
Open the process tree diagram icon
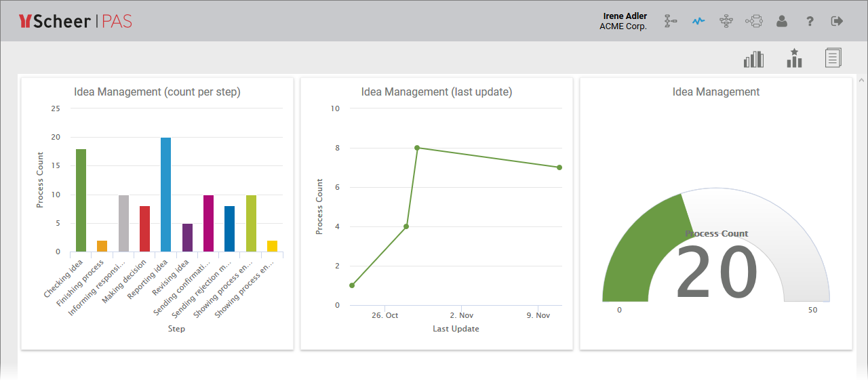coord(671,21)
